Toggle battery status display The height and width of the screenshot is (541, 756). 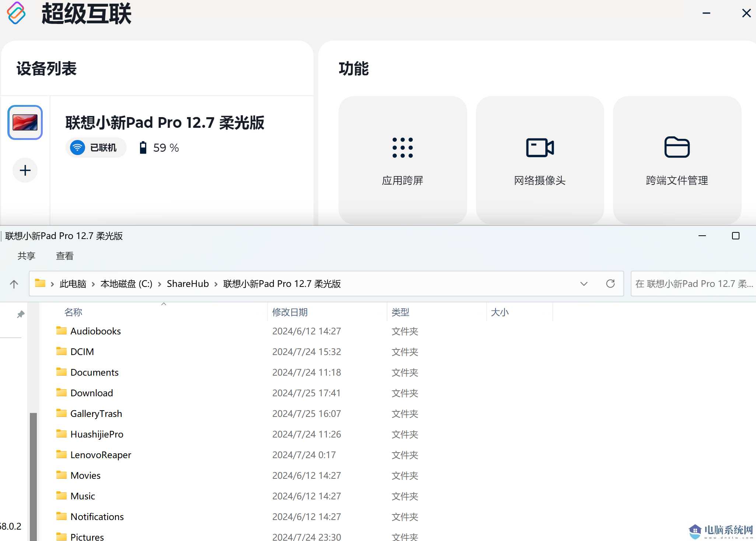158,148
